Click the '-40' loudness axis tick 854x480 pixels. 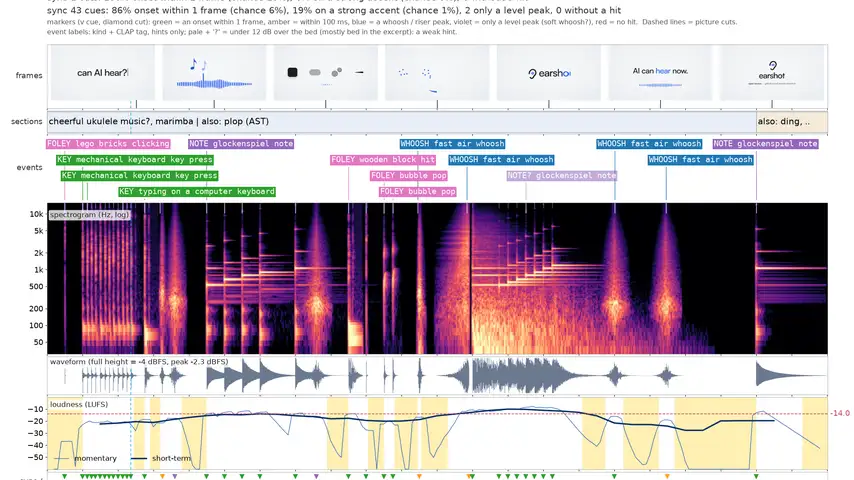35,445
